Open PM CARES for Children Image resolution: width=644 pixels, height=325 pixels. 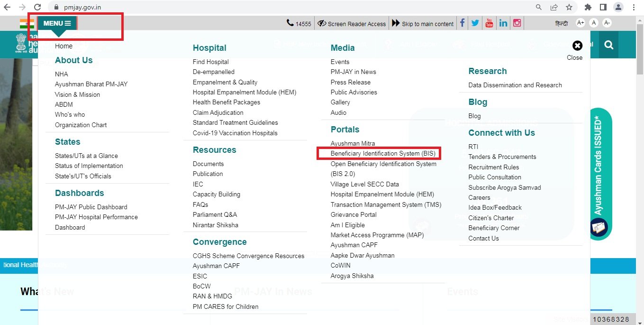[226, 306]
